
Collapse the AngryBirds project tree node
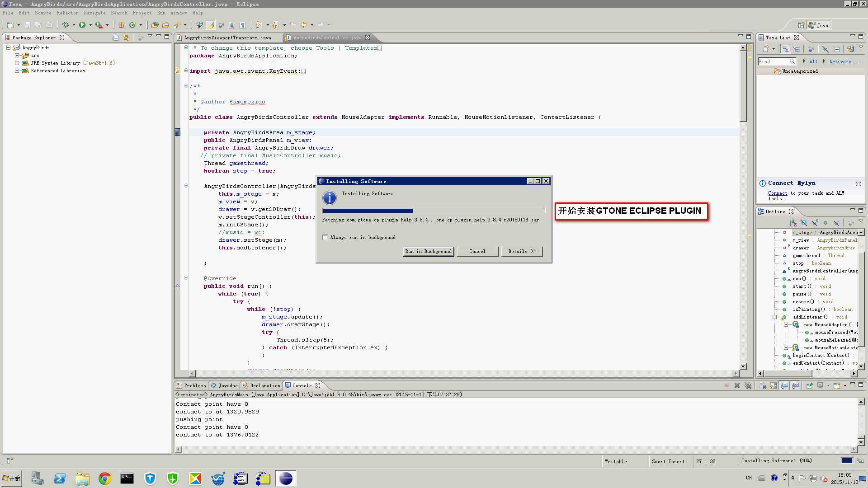tap(8, 47)
